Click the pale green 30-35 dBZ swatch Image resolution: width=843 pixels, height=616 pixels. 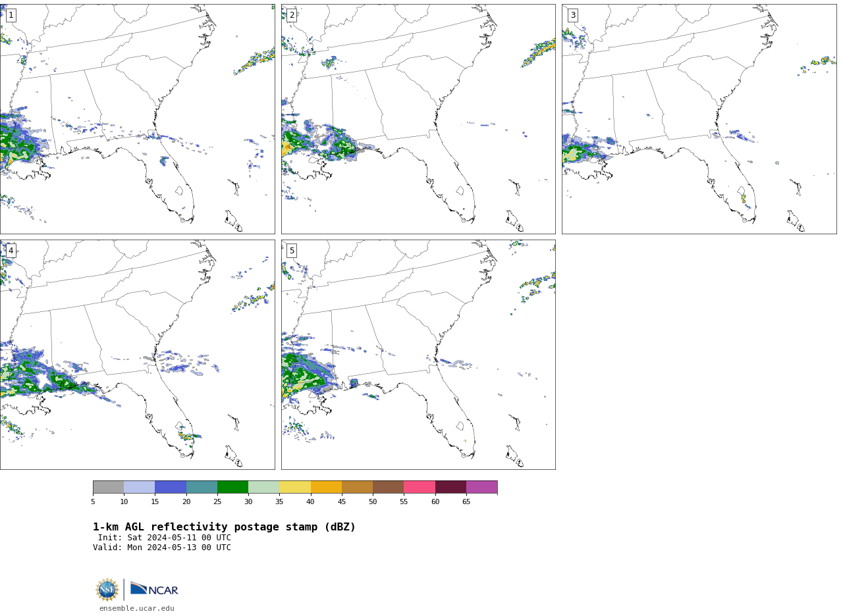pyautogui.click(x=264, y=487)
